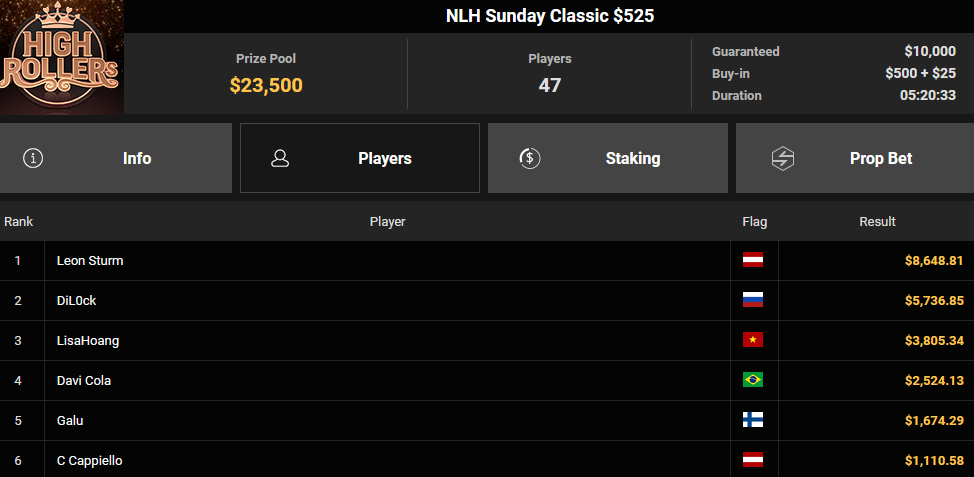
Task: Click LisaHoang's Vietnam flag icon
Action: click(753, 340)
